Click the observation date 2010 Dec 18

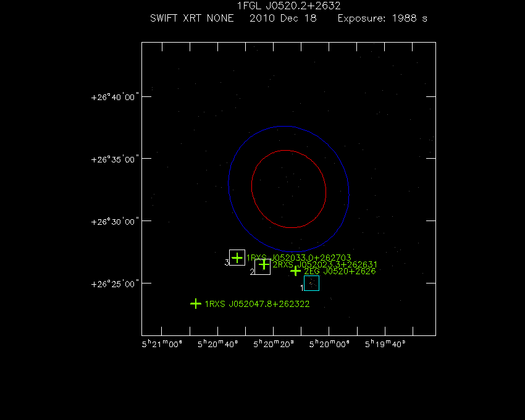click(x=283, y=18)
